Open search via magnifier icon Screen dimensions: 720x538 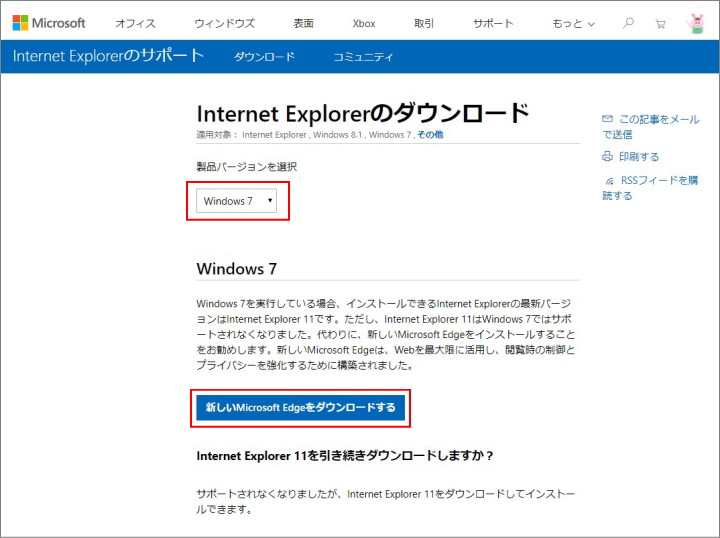coord(629,23)
